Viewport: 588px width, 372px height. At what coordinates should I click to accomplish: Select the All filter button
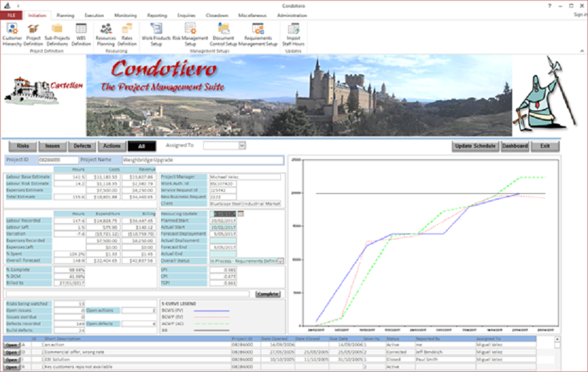[142, 146]
